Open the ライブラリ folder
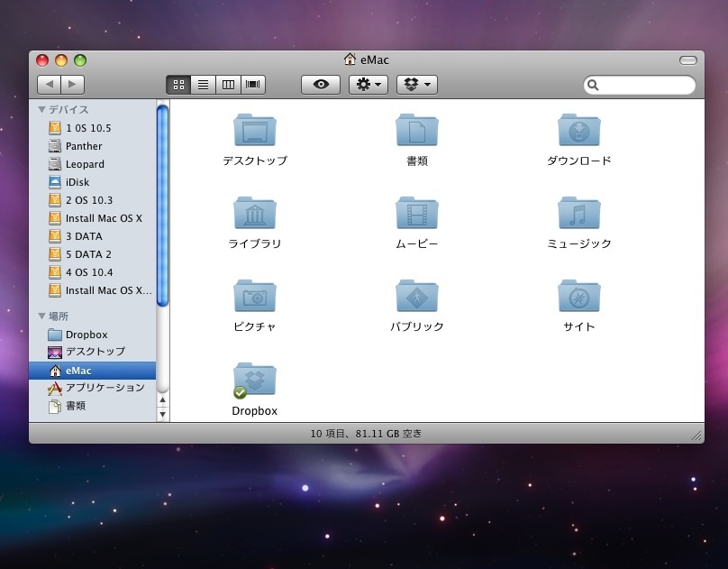728x569 pixels. tap(255, 213)
